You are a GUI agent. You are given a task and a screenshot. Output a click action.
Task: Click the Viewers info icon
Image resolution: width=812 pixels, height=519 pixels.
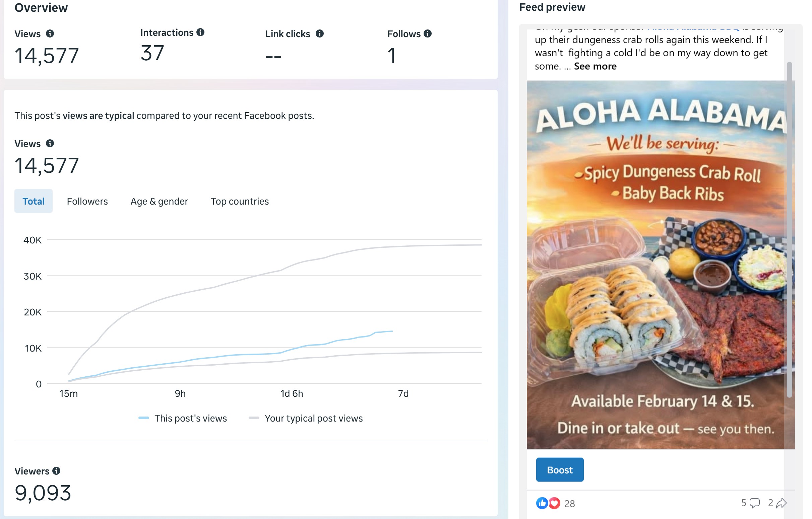pyautogui.click(x=56, y=471)
